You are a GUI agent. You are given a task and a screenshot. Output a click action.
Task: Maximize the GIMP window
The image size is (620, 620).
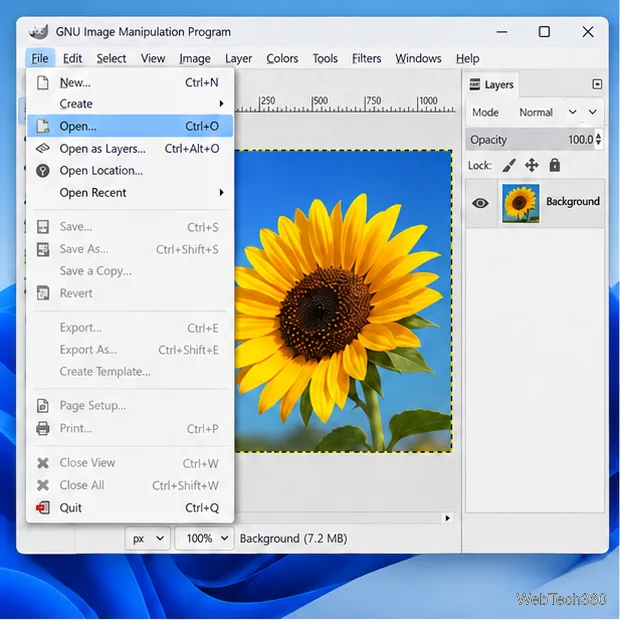pos(544,32)
